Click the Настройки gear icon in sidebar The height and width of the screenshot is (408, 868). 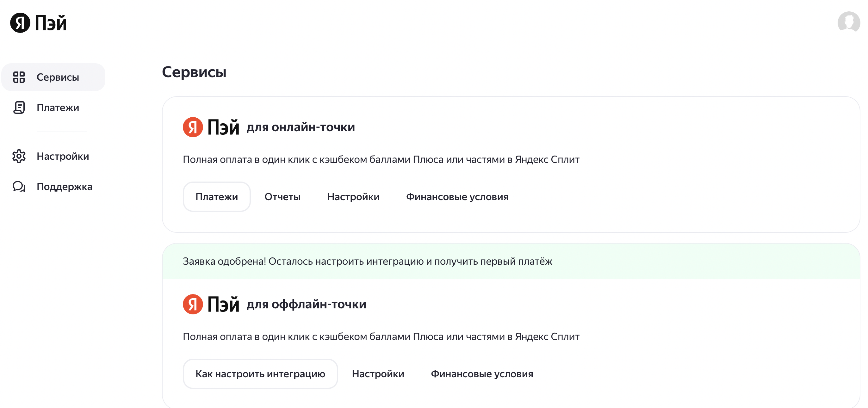pos(19,156)
